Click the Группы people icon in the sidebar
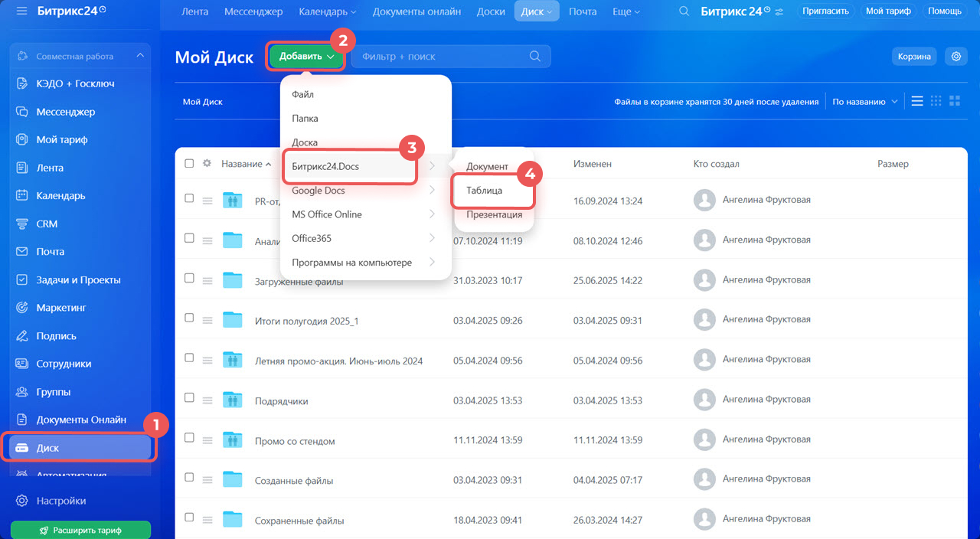980x539 pixels. coord(22,391)
